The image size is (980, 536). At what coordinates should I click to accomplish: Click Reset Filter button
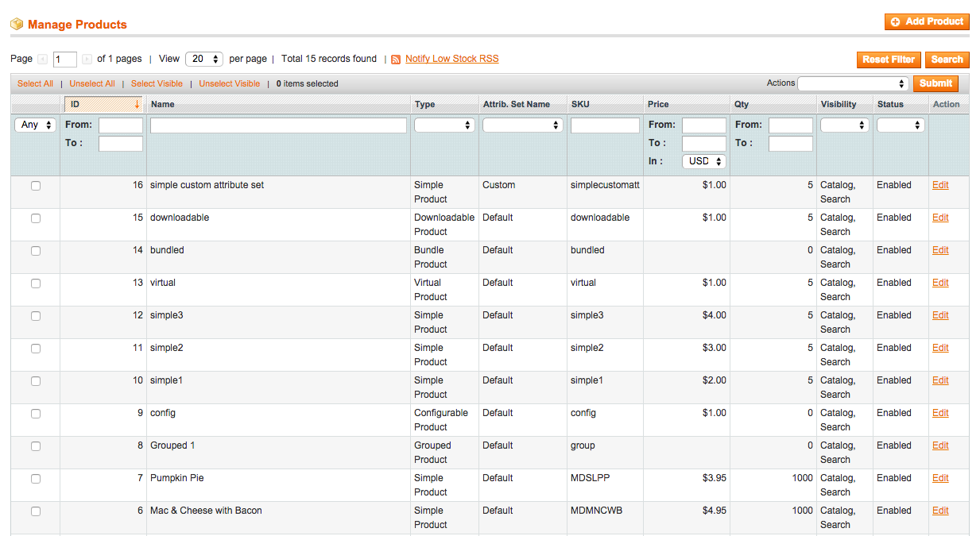889,60
